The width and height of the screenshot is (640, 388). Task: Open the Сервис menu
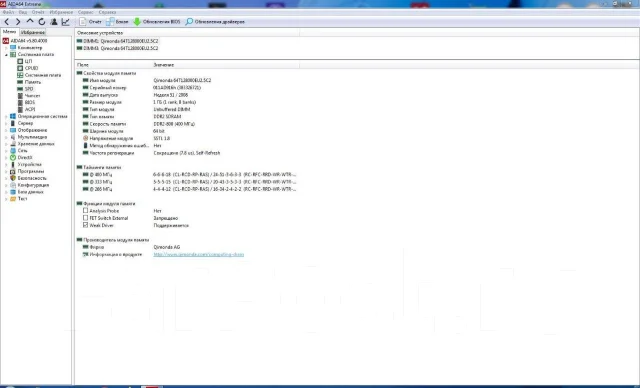click(x=85, y=12)
